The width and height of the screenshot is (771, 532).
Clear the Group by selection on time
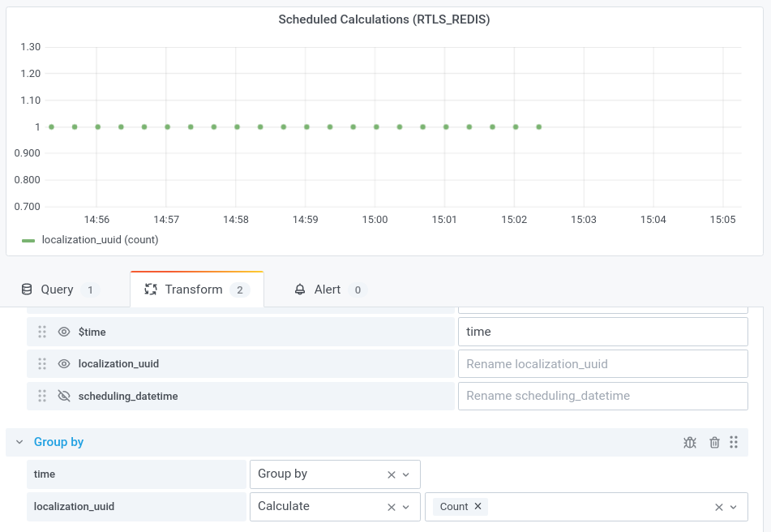tap(391, 474)
